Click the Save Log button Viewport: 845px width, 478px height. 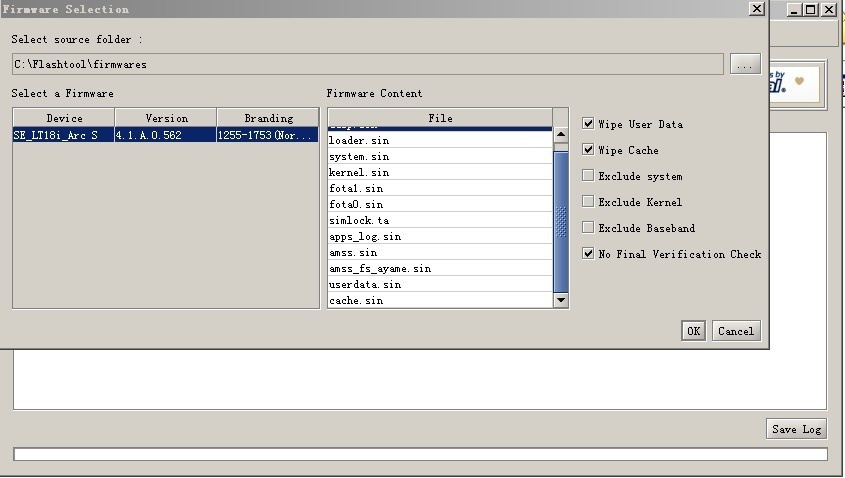coord(796,429)
